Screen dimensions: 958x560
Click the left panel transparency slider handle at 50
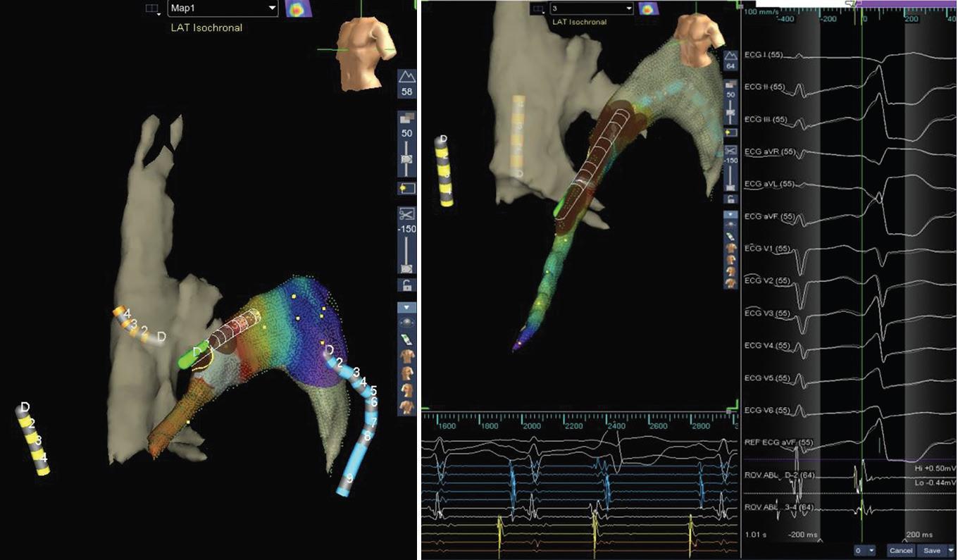(x=406, y=159)
